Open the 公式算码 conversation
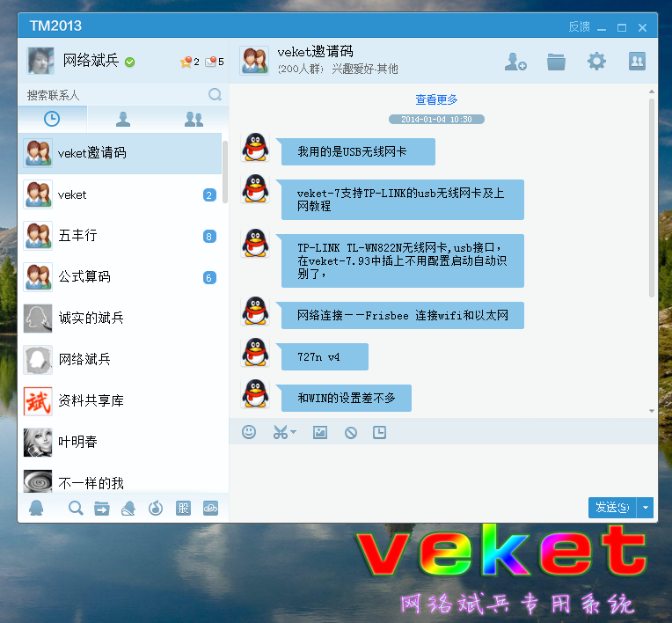The width and height of the screenshot is (672, 623). click(x=120, y=277)
